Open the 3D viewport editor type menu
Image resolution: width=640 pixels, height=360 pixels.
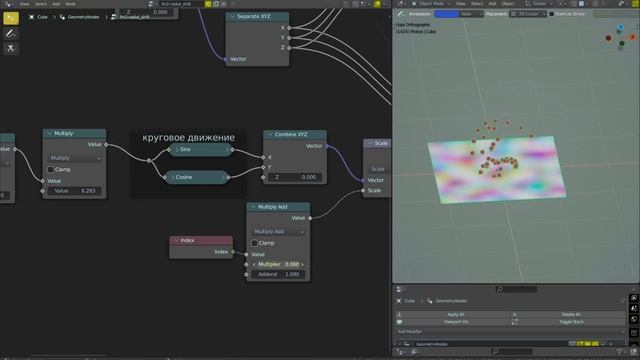click(x=401, y=4)
